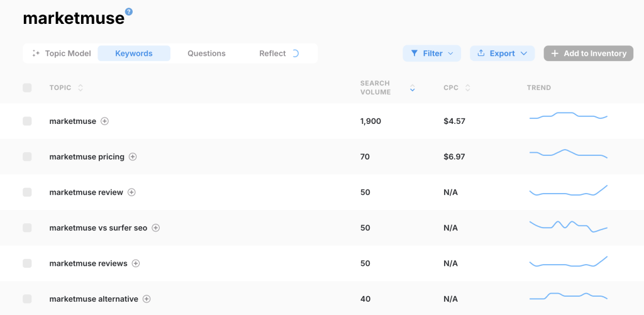Click the marketmuse alternative topic text
The height and width of the screenshot is (315, 644).
coord(94,299)
